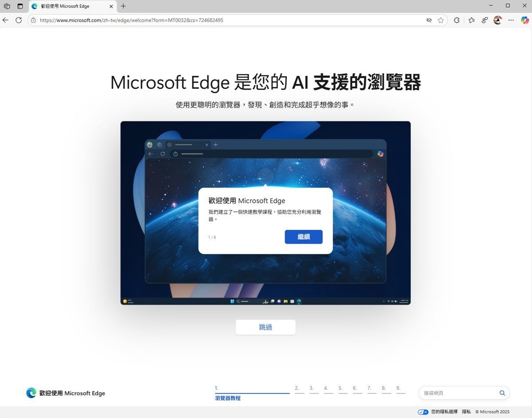Open the Favorites list icon
Screen dimensions: 532x418
tap(471, 20)
